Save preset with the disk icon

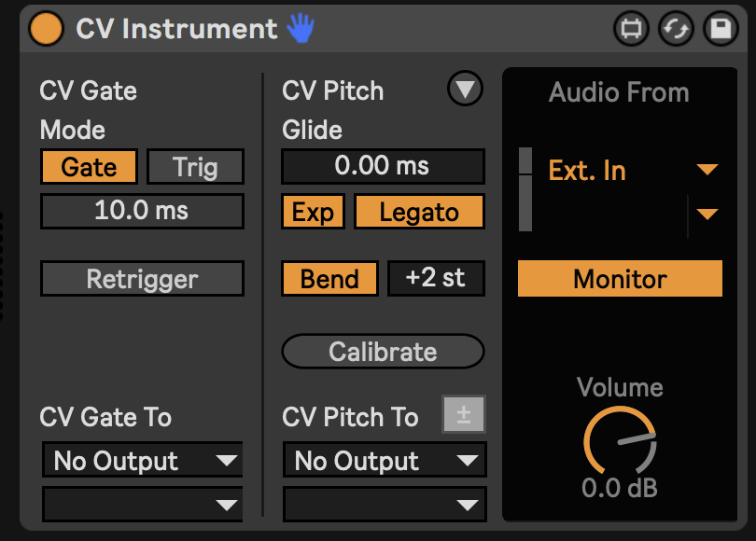click(720, 29)
